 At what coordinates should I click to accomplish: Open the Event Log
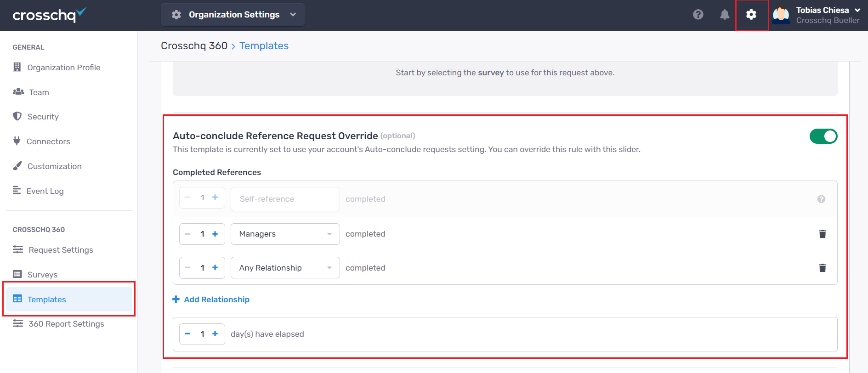(x=45, y=191)
